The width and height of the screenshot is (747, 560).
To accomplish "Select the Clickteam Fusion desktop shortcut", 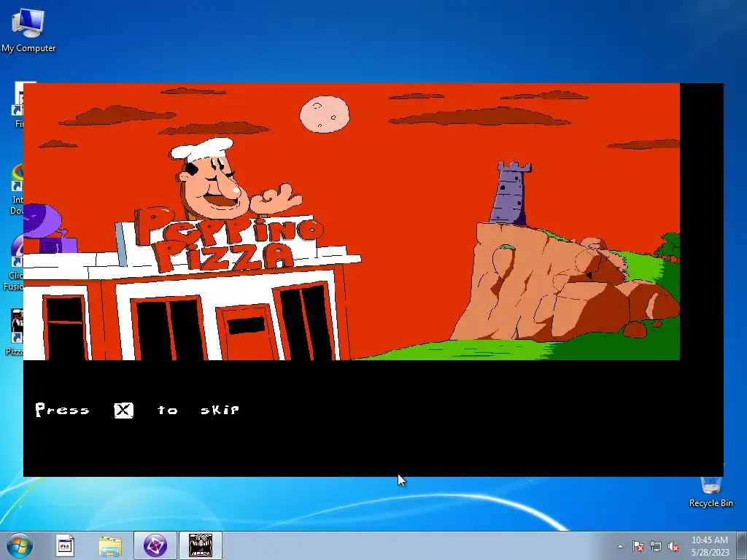I will [x=12, y=262].
